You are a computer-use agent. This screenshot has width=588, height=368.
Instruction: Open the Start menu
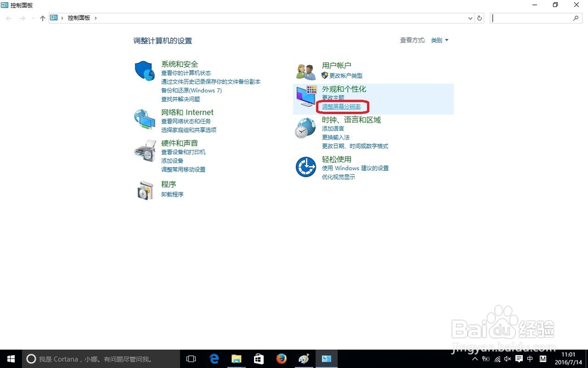point(11,359)
